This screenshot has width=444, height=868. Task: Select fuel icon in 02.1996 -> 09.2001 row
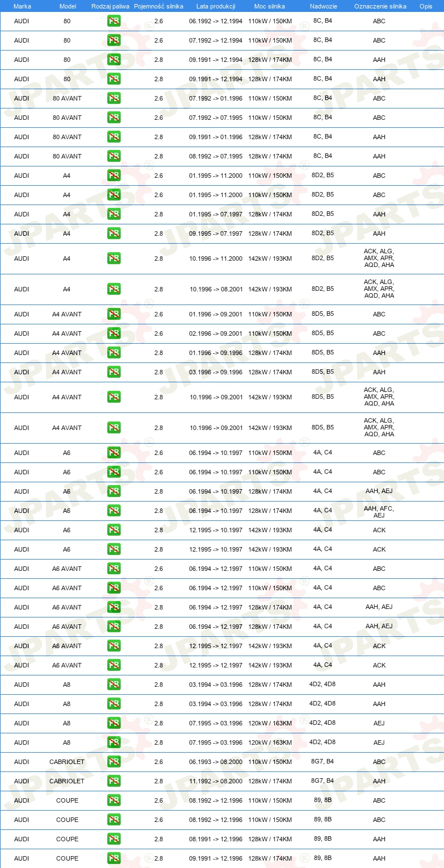(114, 333)
